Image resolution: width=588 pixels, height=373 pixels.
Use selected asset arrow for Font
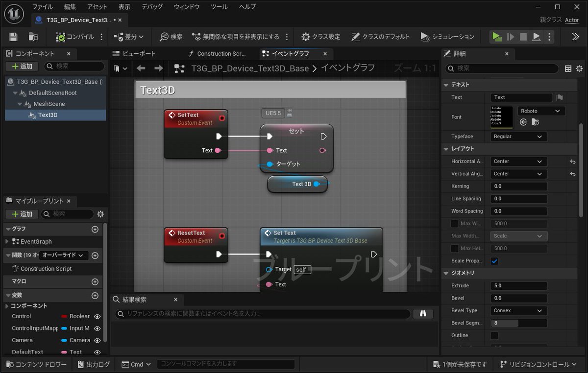click(x=523, y=122)
